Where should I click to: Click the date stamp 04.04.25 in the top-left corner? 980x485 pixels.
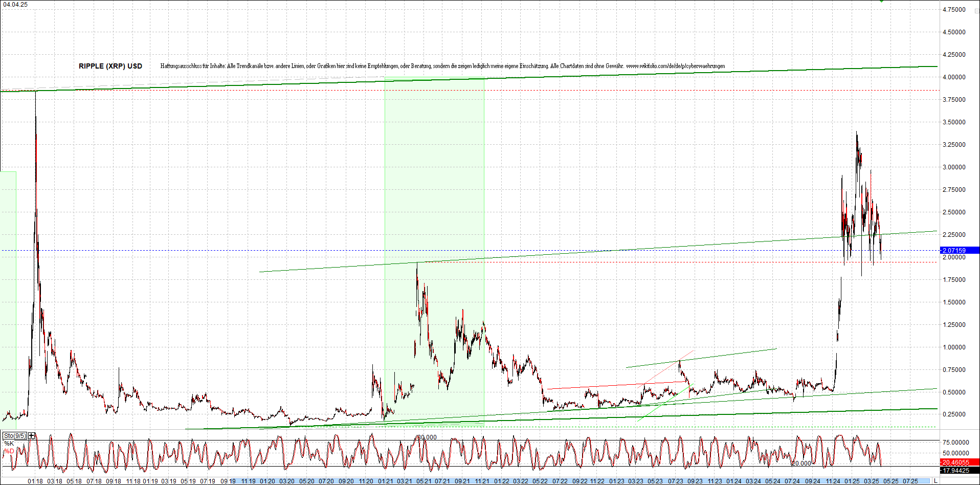click(x=15, y=4)
